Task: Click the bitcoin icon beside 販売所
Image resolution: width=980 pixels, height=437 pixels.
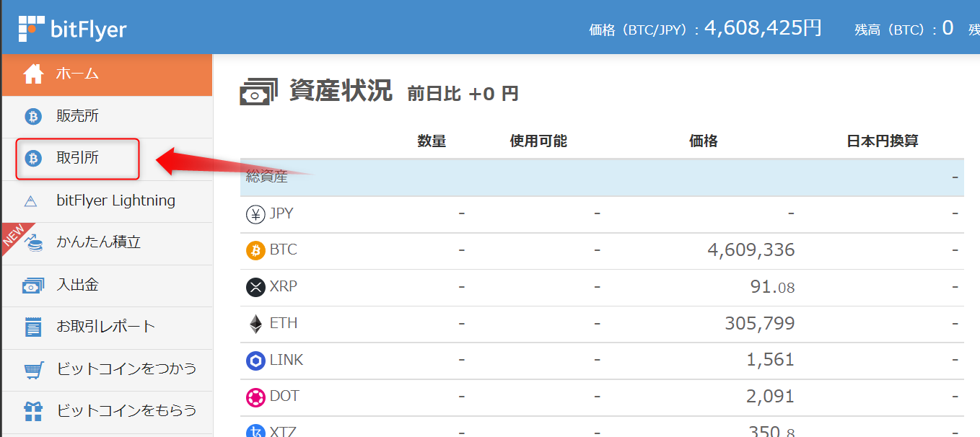Action: tap(33, 116)
